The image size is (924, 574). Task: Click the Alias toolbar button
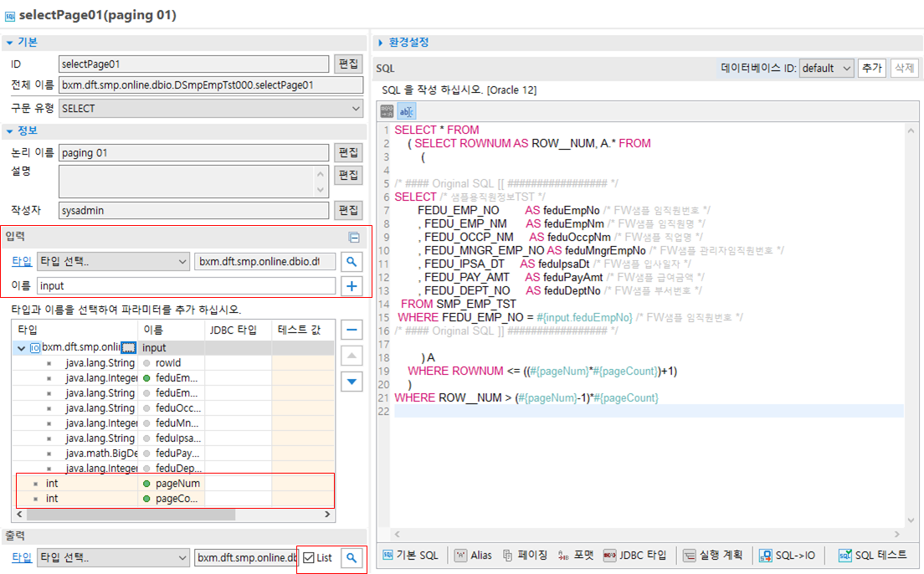(473, 555)
